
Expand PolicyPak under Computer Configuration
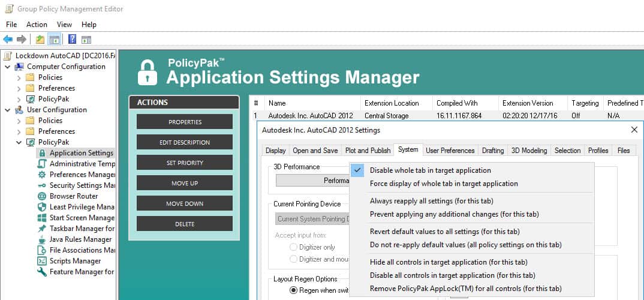tap(19, 99)
